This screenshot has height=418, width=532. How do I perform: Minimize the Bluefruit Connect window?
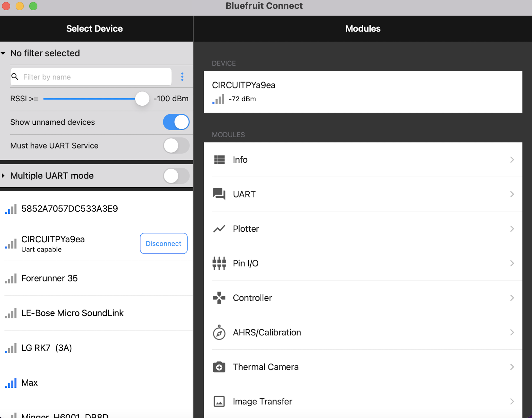pyautogui.click(x=20, y=6)
